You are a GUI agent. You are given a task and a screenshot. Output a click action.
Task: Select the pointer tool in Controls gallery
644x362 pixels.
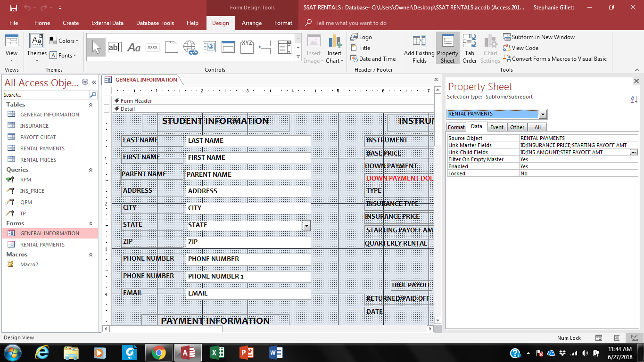point(96,47)
